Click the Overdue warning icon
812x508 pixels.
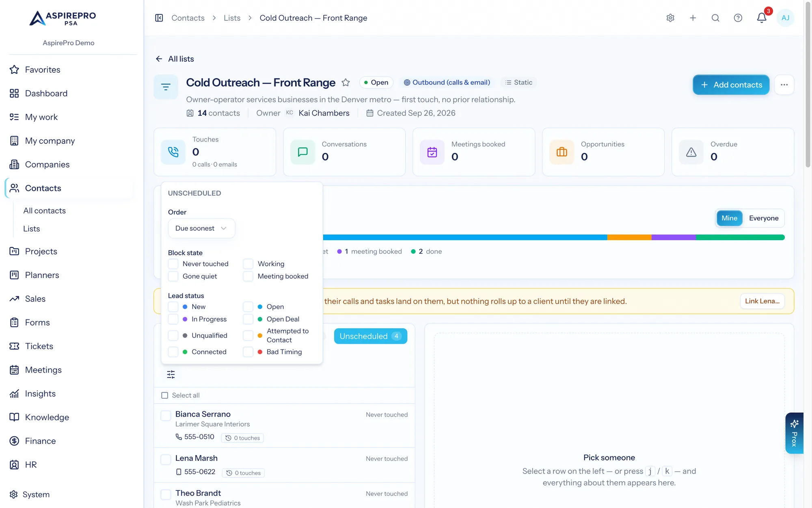691,152
